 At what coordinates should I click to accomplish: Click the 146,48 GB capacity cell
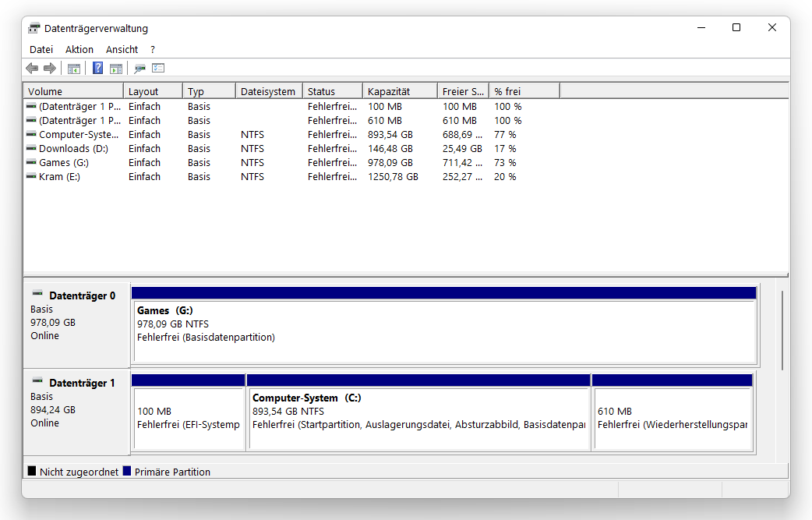click(x=390, y=149)
